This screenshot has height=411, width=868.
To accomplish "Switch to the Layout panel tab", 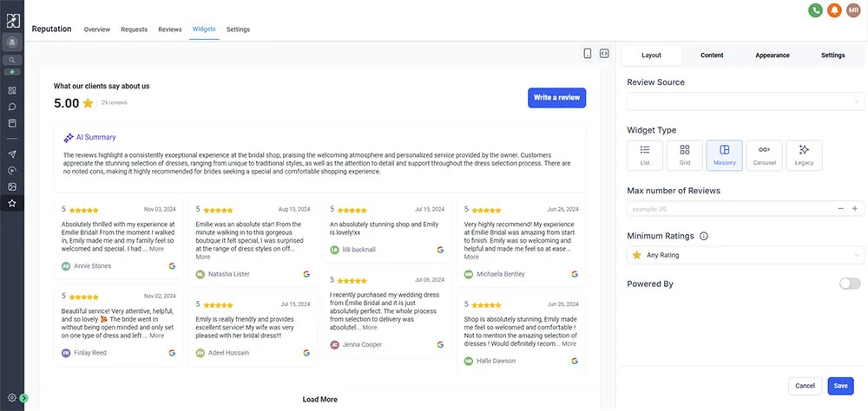I will pyautogui.click(x=652, y=55).
